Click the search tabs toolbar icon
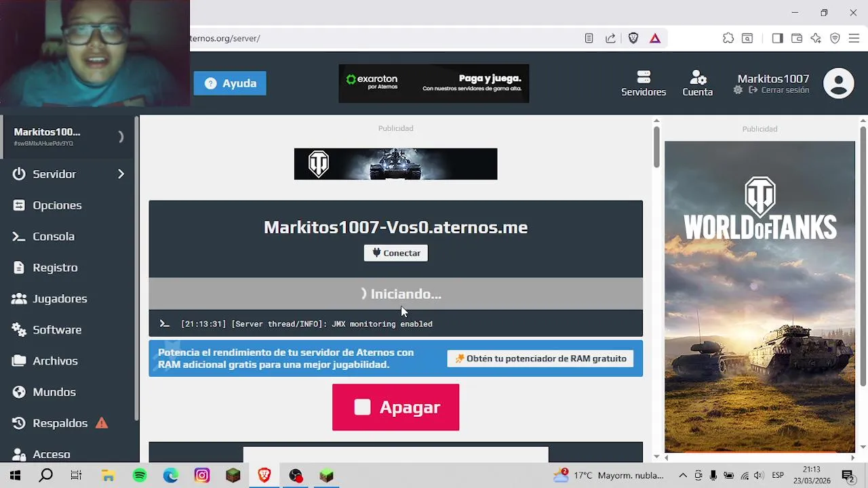The image size is (868, 488). (x=747, y=39)
